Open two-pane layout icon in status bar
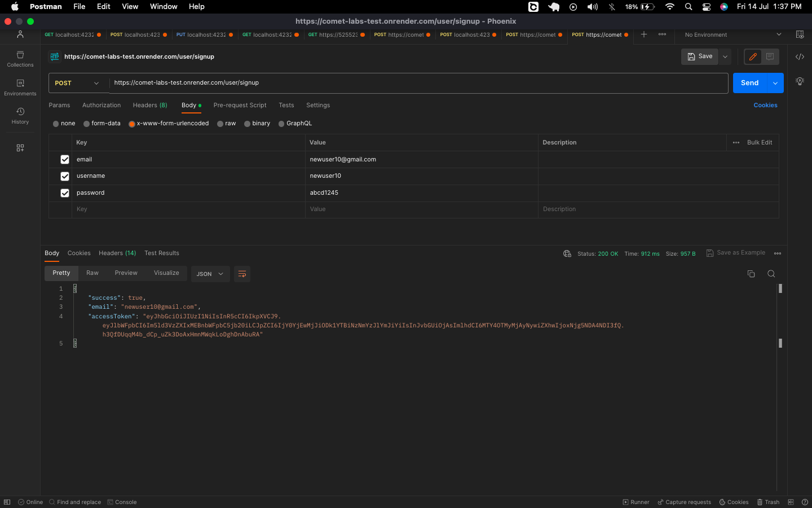Screen dimensions: 812x508 click(x=791, y=502)
